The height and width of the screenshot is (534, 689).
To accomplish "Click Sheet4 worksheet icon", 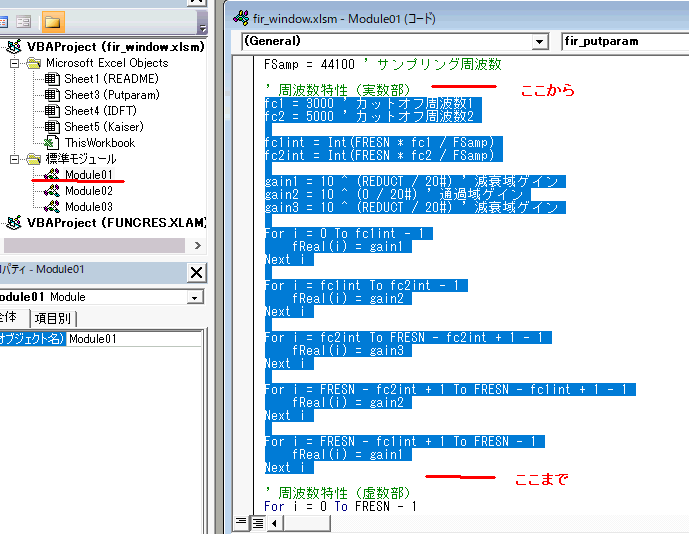I will tap(52, 111).
